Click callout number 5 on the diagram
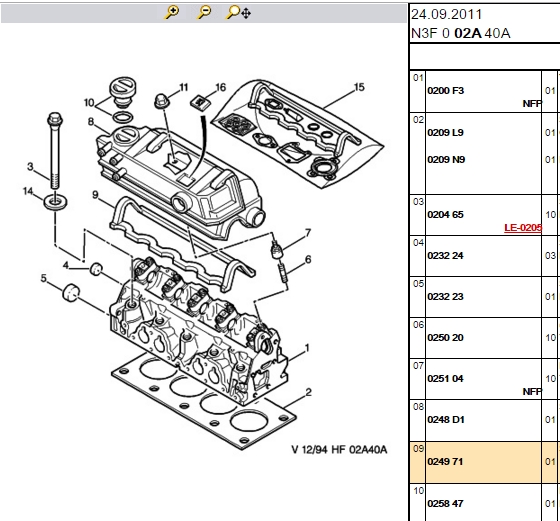Screen dimensions: 560x521 click(x=44, y=278)
